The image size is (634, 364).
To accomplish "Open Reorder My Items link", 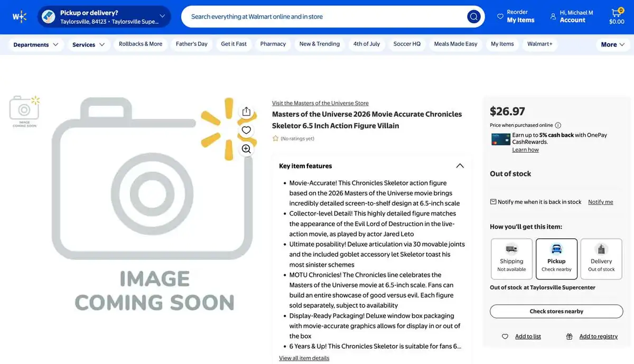I will pyautogui.click(x=516, y=16).
